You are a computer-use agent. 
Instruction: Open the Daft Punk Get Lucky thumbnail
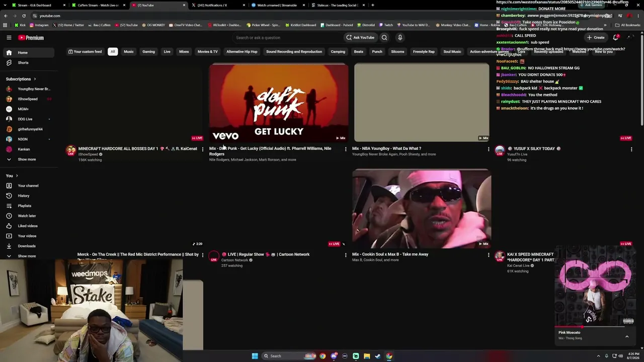pos(279,103)
